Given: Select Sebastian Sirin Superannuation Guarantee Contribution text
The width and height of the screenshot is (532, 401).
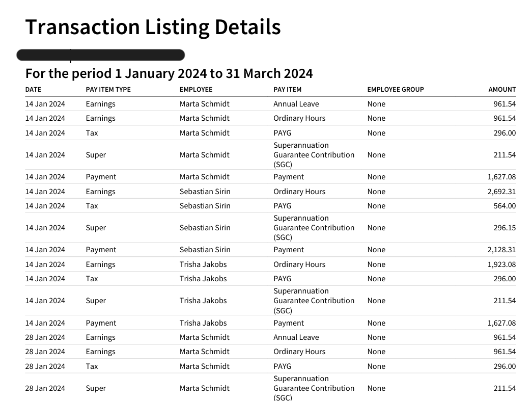Looking at the screenshot, I should (314, 228).
